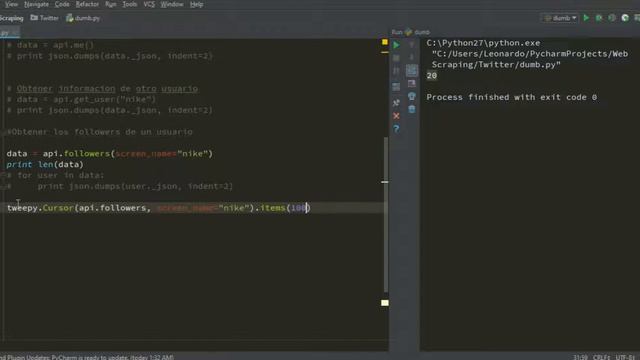Open the Code menu

click(62, 4)
